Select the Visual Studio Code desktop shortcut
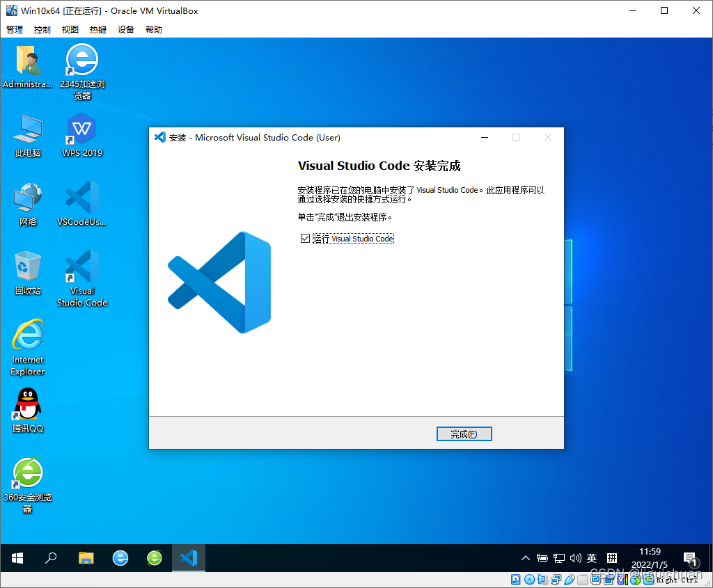Screen dimensions: 713x588 (x=82, y=278)
